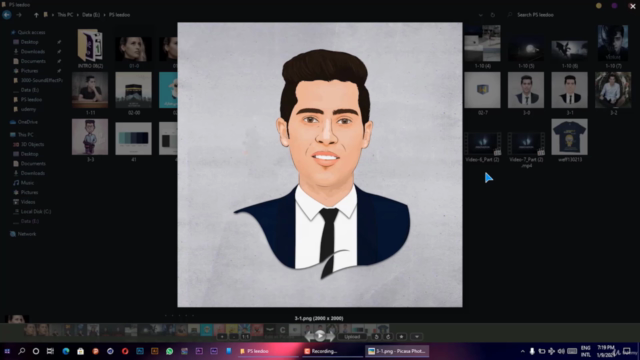Screen dimensions: 640x360
Task: Select This PC in navigation pane
Action: coord(25,135)
